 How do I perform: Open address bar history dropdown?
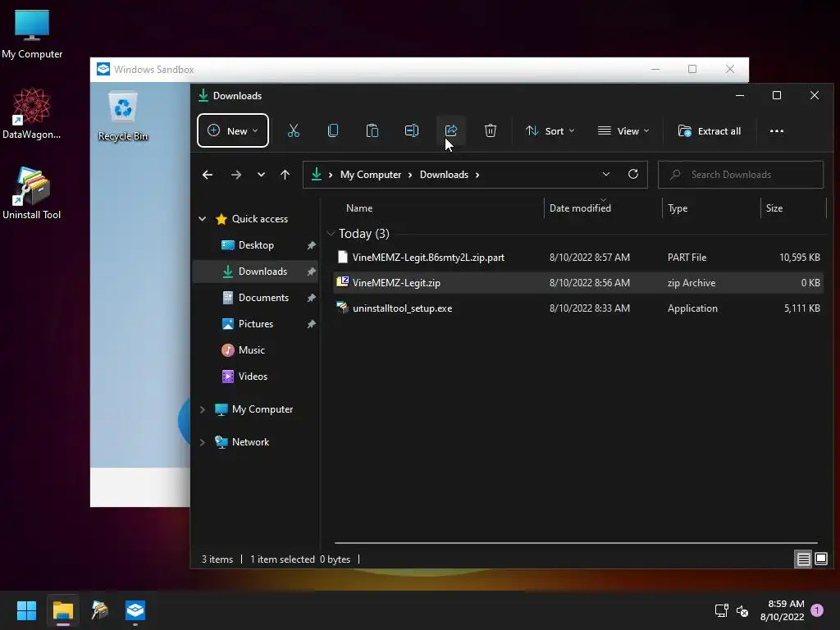point(606,174)
